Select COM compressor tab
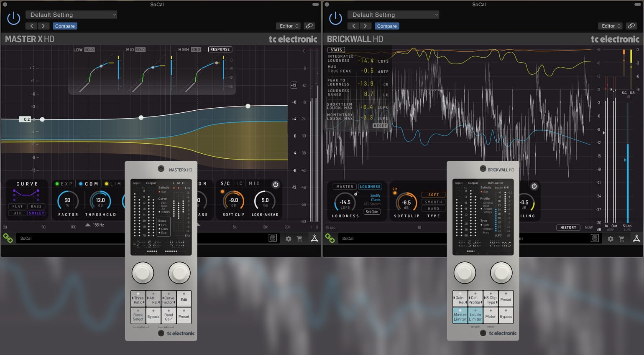The width and height of the screenshot is (644, 355). [x=89, y=184]
